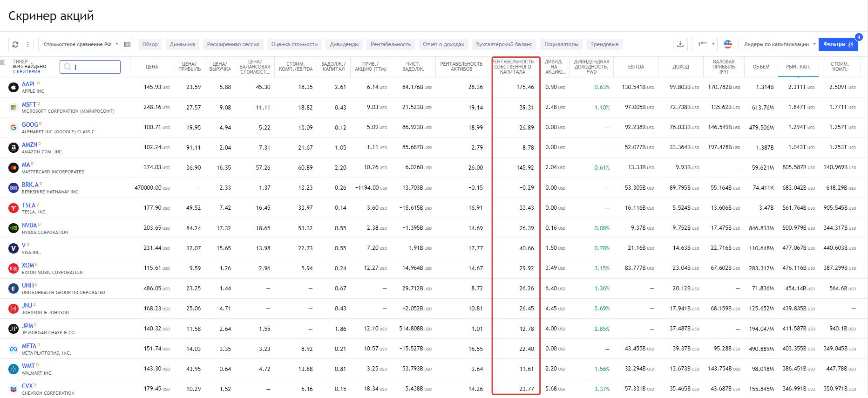Screen dimensions: 868x398
Task: Click the 3 критерия link
Action: (x=27, y=72)
